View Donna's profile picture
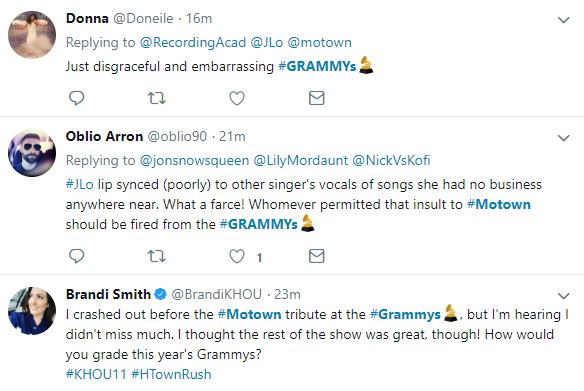This screenshot has width=584, height=391. tap(32, 35)
